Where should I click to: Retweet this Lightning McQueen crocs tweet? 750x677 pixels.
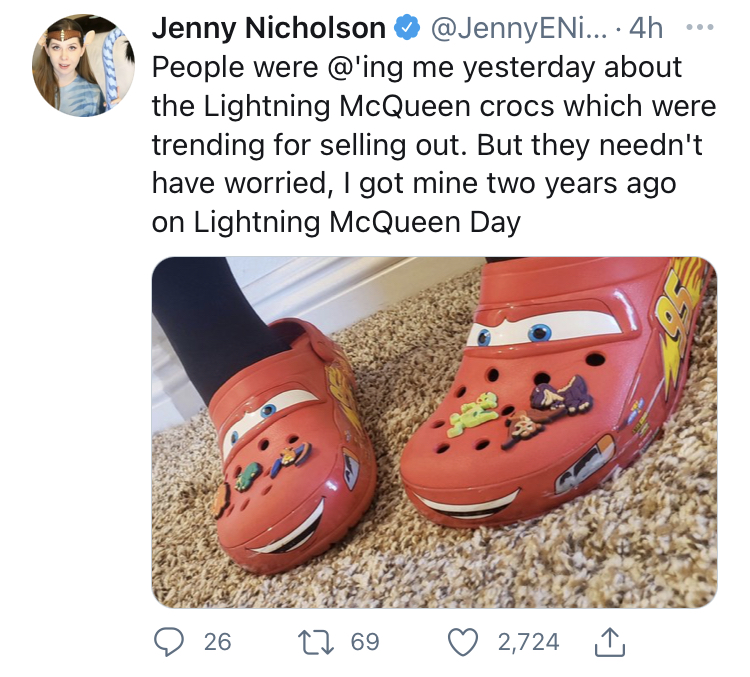coord(316,642)
